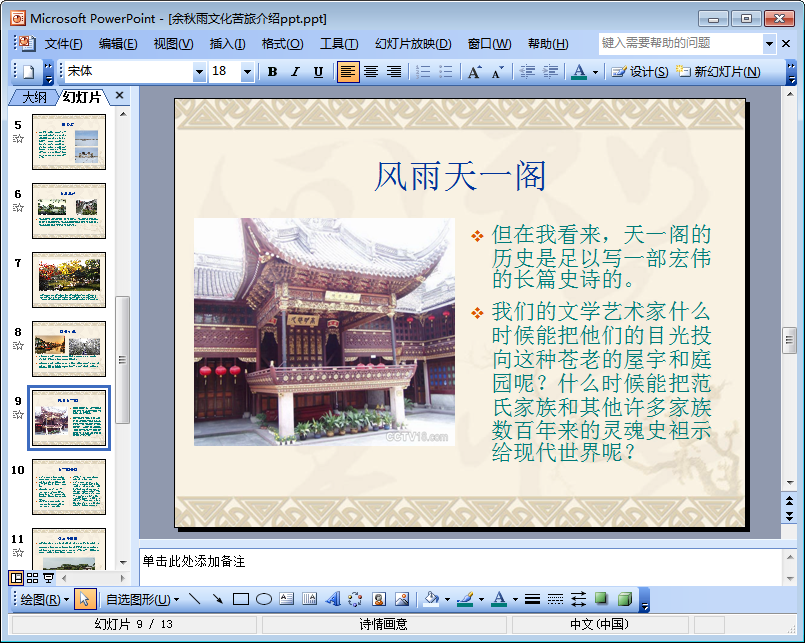Select the Rectangle drawing tool
Screen dimensions: 805x643
click(240, 600)
